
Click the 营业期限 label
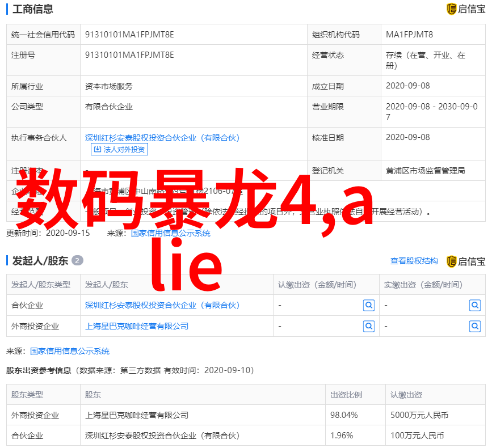(327, 107)
